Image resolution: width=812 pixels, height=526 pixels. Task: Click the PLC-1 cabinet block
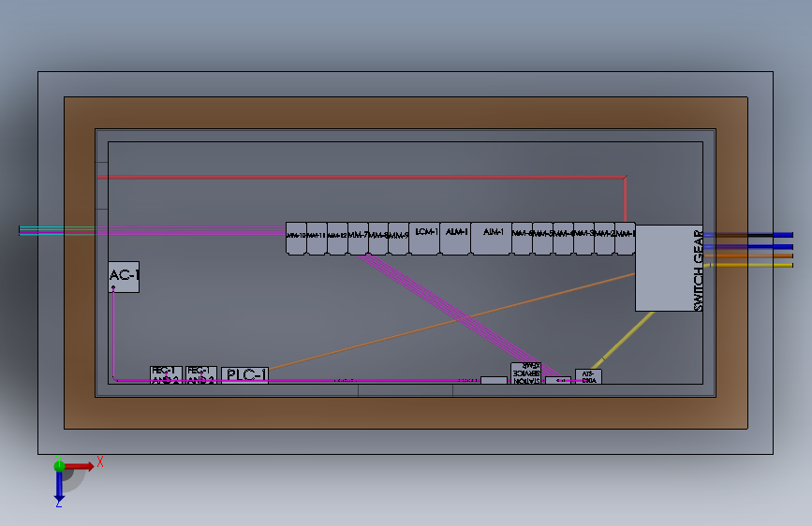tap(245, 375)
